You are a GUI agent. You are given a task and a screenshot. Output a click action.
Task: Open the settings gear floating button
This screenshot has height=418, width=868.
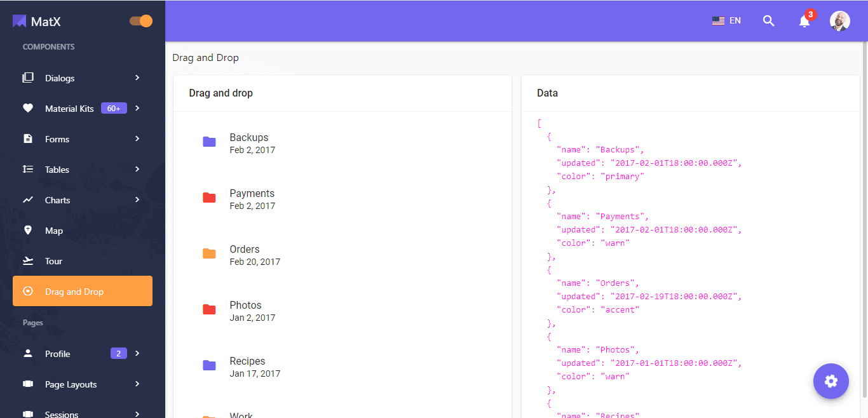coord(831,381)
